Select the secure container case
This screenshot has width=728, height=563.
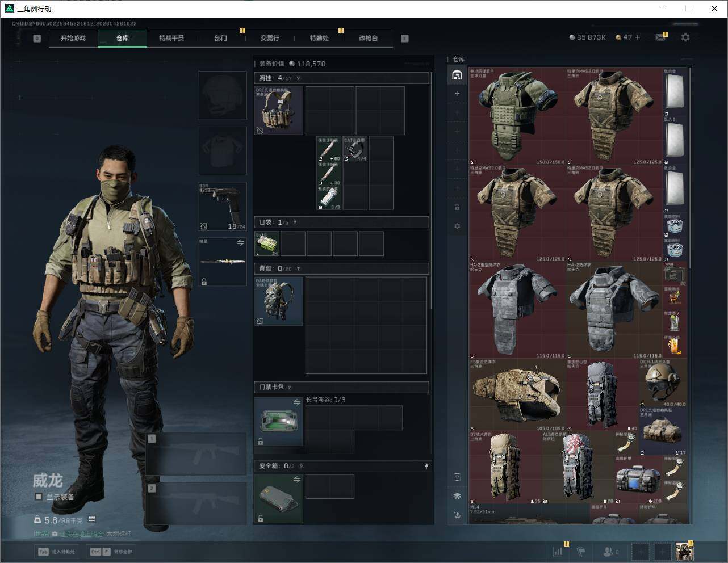[279, 499]
